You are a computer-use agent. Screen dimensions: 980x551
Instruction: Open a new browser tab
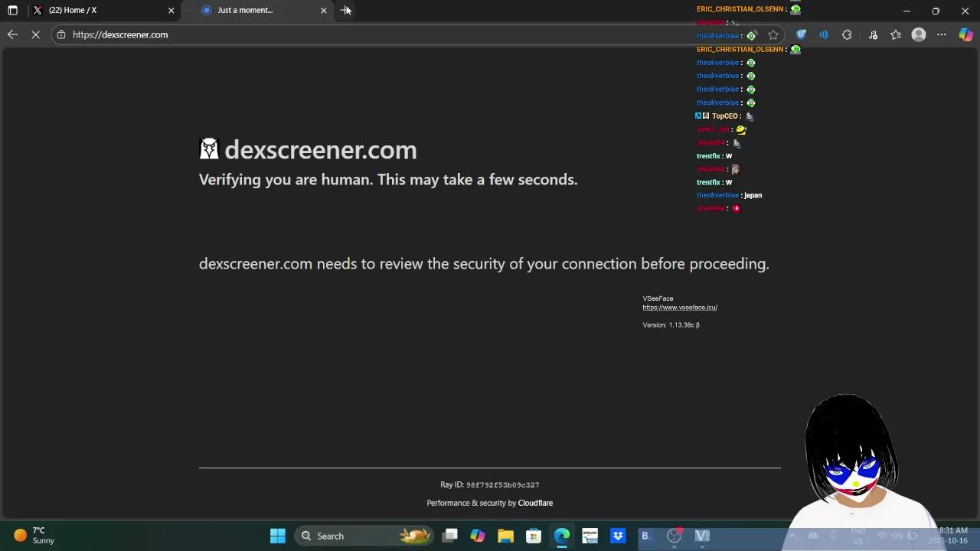345,10
